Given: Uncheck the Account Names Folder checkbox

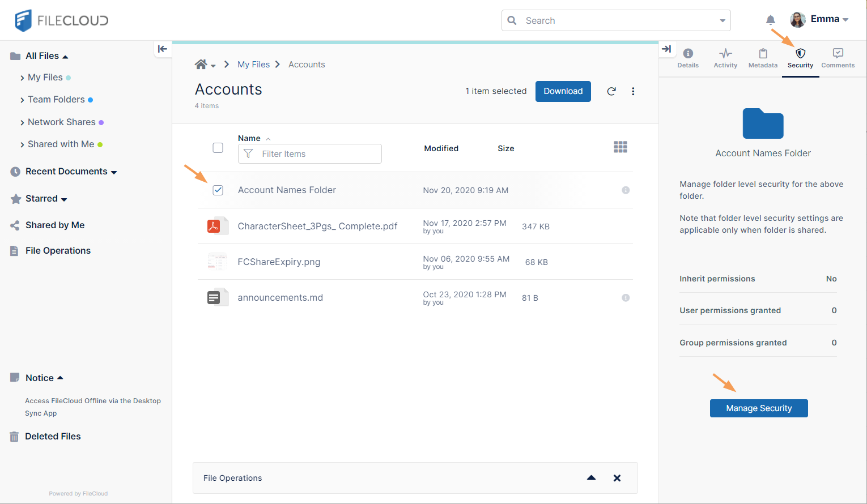Looking at the screenshot, I should [218, 190].
